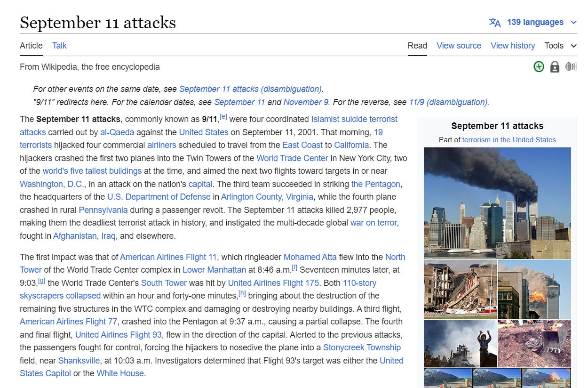Open the Flight 93 excavator debris photo

534,344
